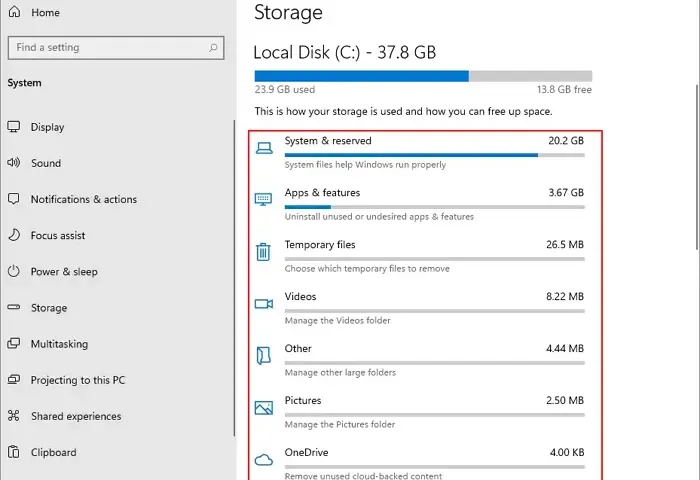Click the Shared experiences icon

(14, 416)
